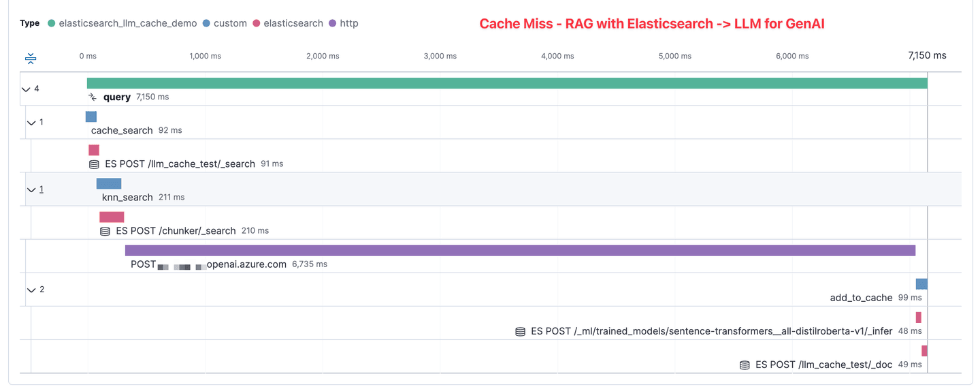Click the database icon beside ES POST /chunker/_search
980x387 pixels.
point(105,231)
